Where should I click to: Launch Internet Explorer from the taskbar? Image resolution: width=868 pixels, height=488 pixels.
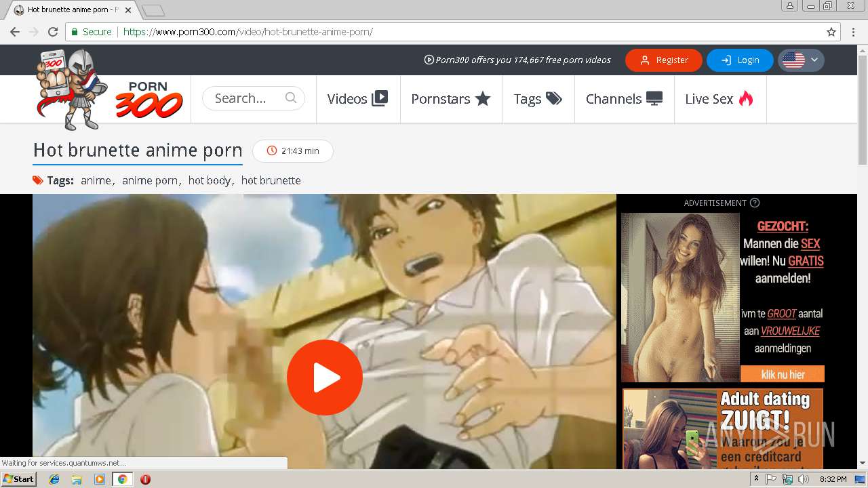[x=54, y=479]
